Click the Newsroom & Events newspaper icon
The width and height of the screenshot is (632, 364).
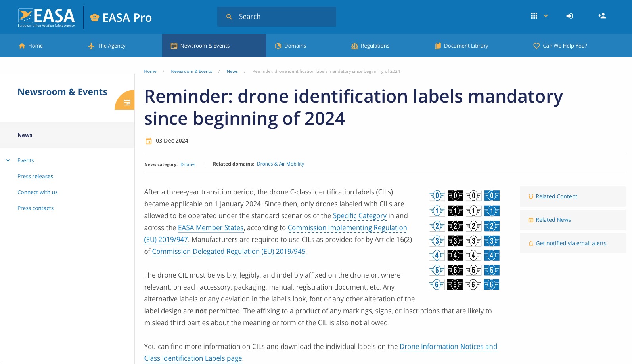[x=174, y=46]
